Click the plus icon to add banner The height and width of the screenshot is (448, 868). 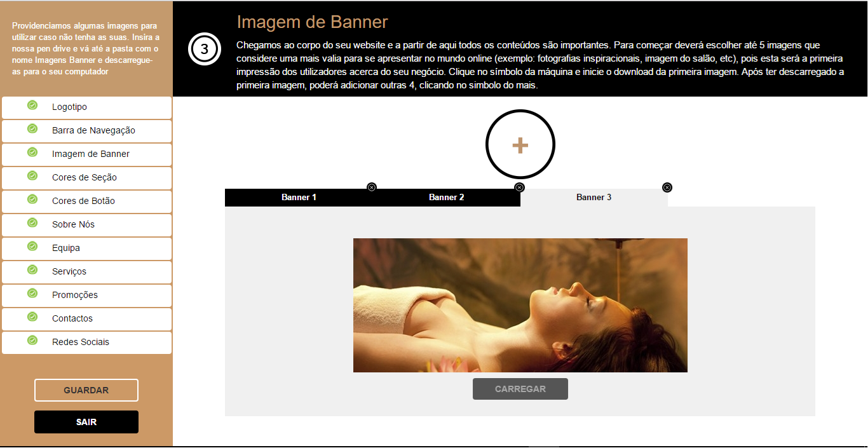coord(520,146)
